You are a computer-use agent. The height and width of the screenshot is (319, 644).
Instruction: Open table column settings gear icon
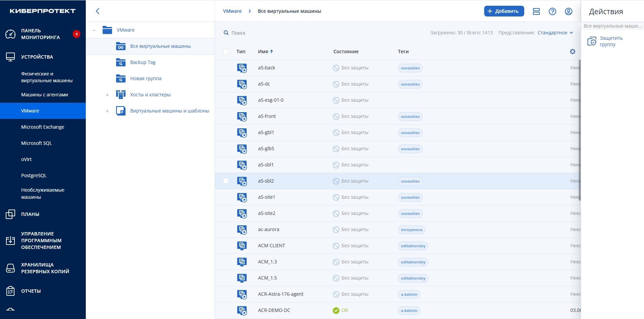572,52
